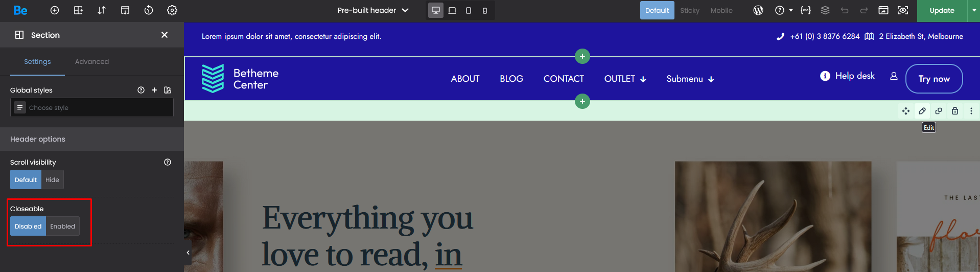Collapse the left settings sidebar
The image size is (980, 272).
[188, 253]
